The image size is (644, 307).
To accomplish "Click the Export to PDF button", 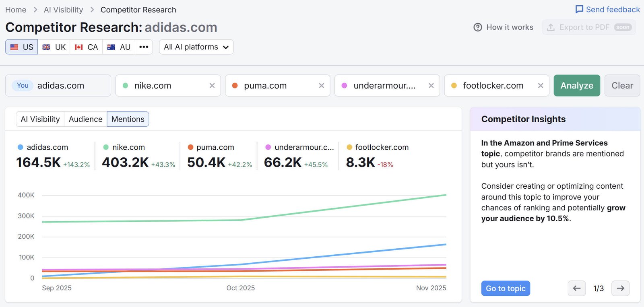I will 589,27.
